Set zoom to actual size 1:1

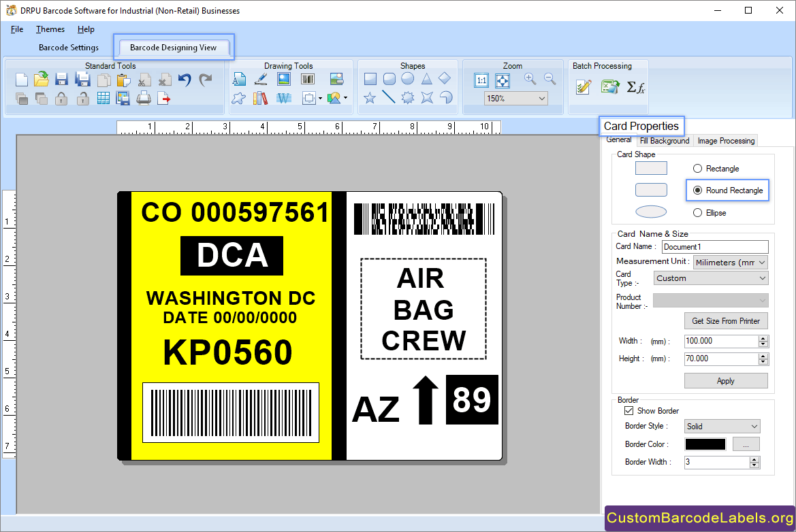click(481, 80)
